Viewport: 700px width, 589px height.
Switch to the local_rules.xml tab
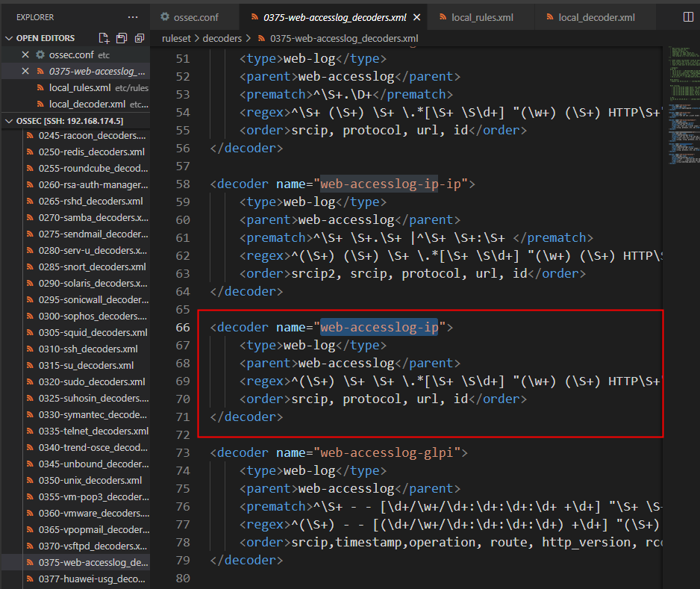[481, 17]
